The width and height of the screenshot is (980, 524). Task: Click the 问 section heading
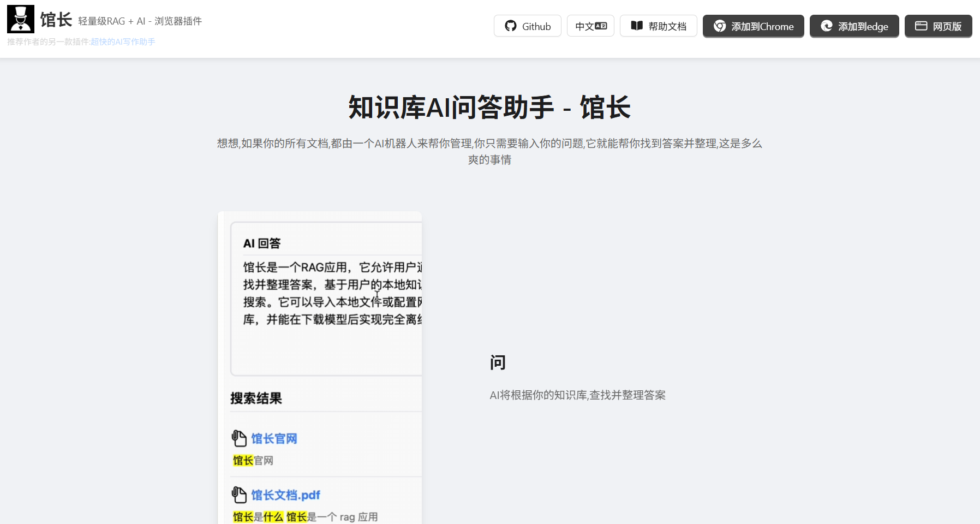pos(498,362)
